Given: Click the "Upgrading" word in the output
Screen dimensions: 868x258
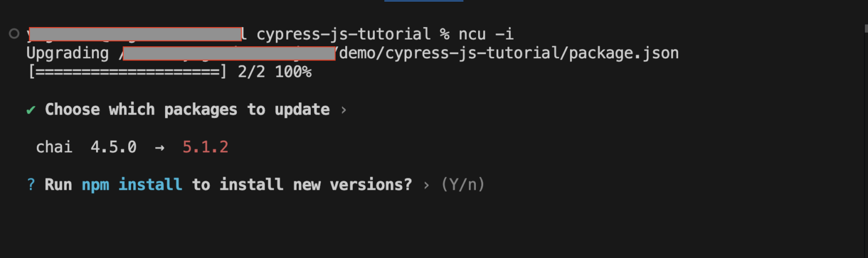Looking at the screenshot, I should (x=68, y=54).
